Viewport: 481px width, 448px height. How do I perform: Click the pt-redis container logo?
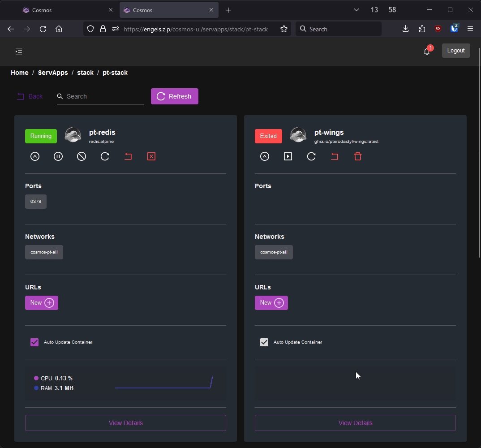tap(73, 135)
